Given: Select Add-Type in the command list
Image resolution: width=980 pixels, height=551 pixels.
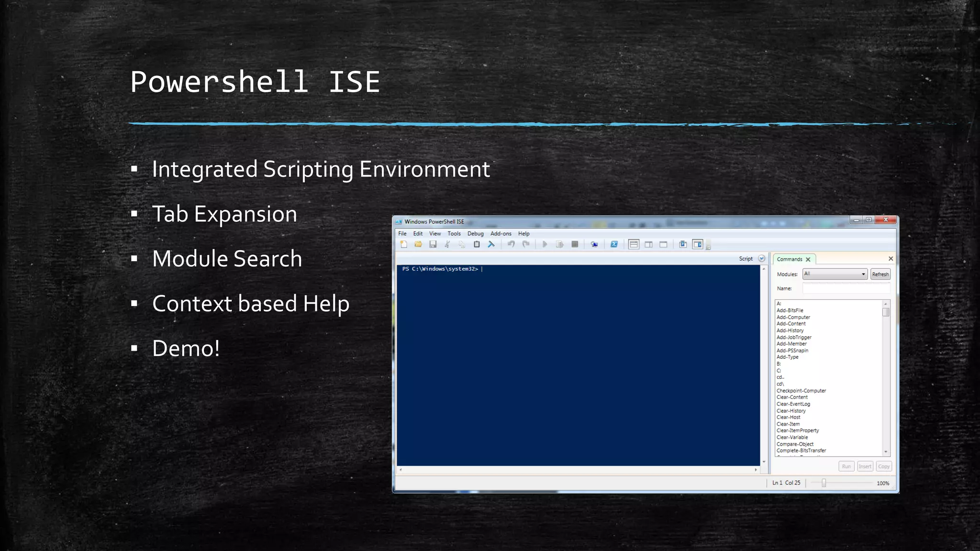Looking at the screenshot, I should click(x=787, y=357).
